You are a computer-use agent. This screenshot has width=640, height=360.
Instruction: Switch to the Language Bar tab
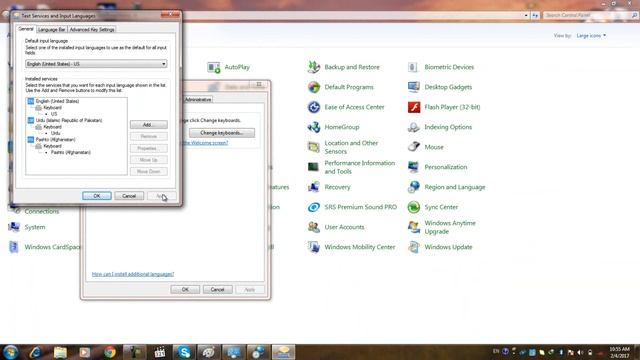[51, 30]
